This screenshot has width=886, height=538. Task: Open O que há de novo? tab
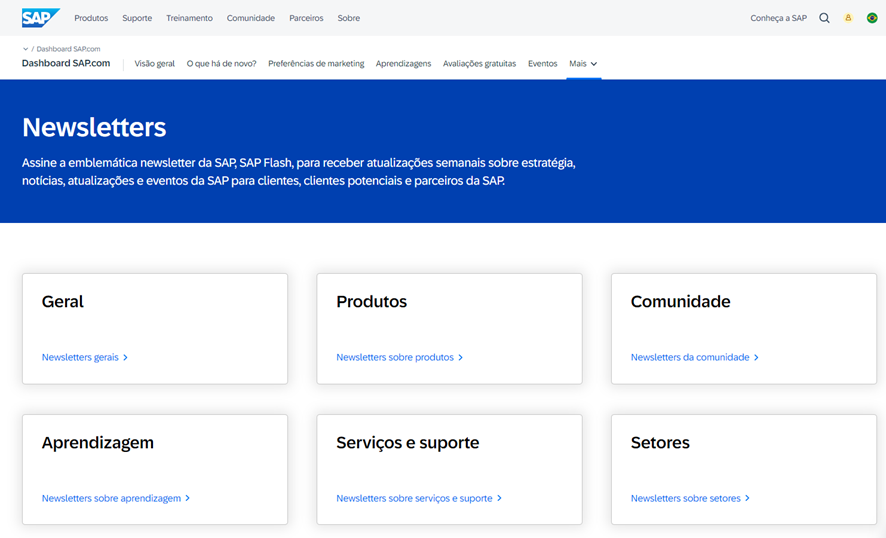222,64
